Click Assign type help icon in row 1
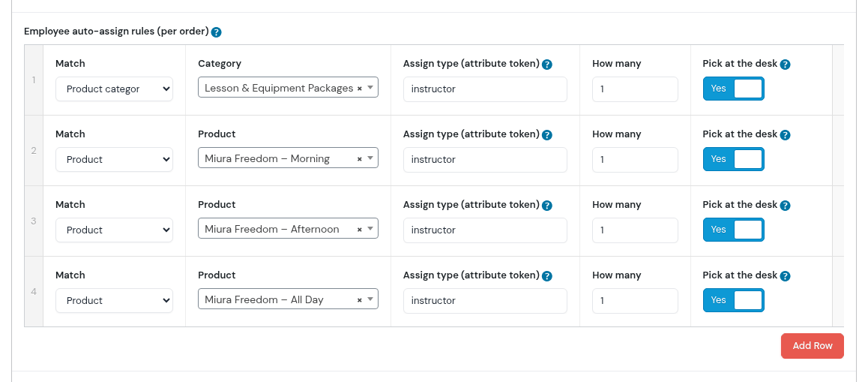868x382 pixels. point(547,65)
